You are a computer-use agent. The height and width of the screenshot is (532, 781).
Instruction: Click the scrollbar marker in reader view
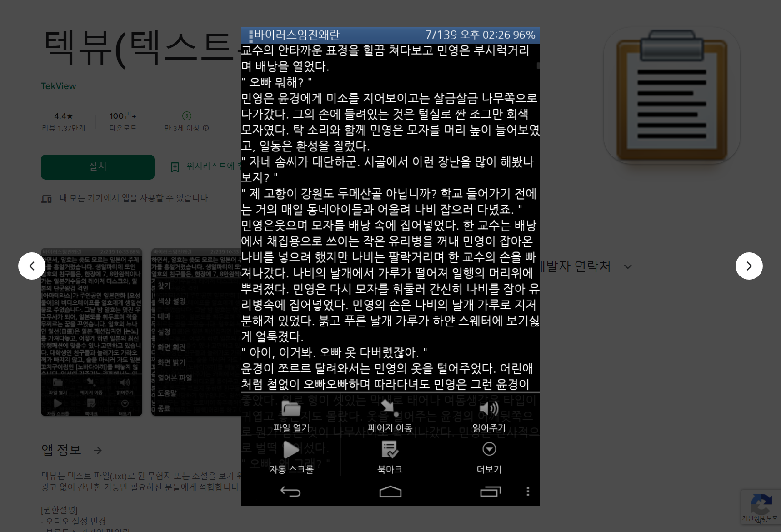coord(538,66)
